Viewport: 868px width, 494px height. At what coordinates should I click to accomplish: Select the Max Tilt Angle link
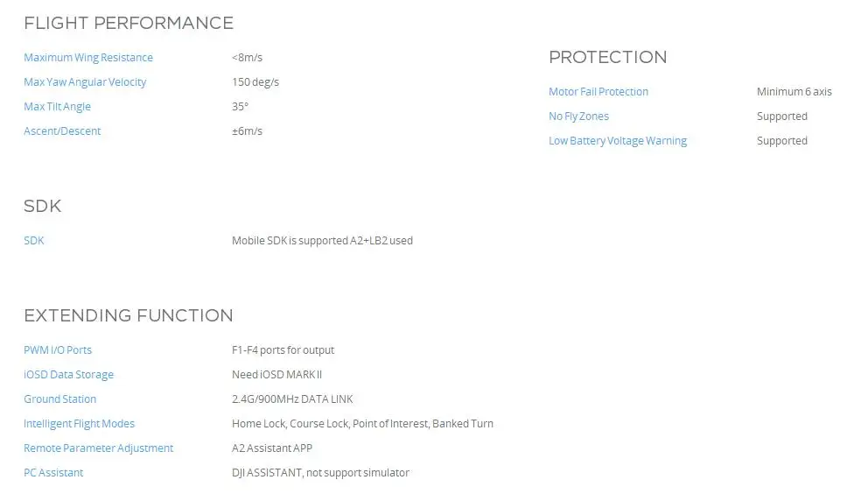(57, 107)
